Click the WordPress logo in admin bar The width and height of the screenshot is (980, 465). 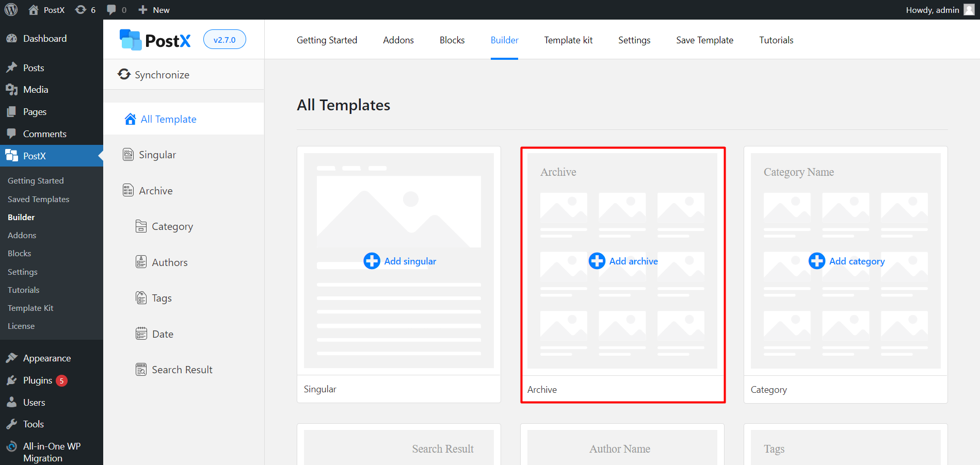11,10
